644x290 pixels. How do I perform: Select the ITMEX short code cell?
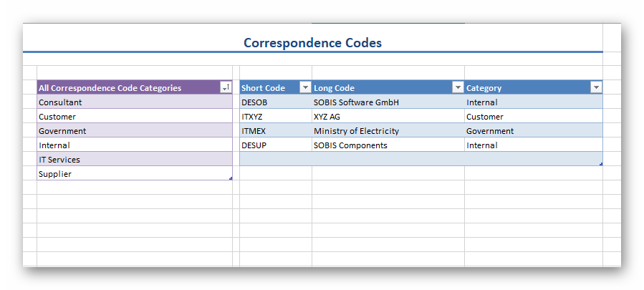click(275, 131)
